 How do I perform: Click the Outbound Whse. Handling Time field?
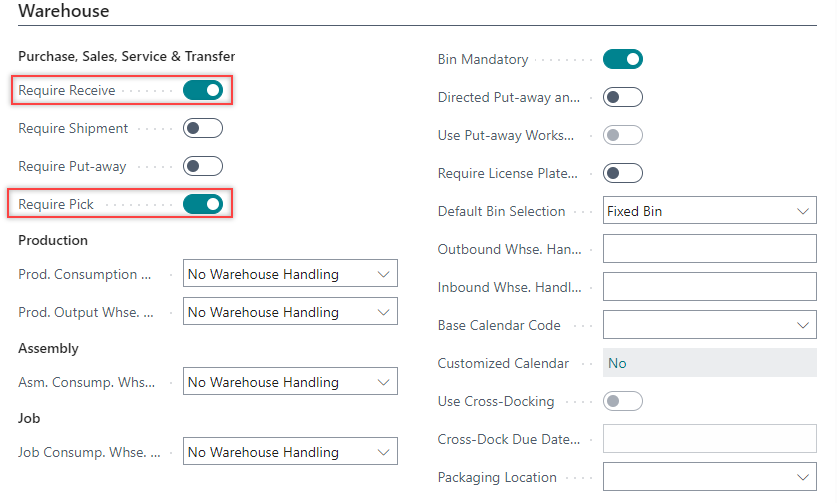[710, 249]
